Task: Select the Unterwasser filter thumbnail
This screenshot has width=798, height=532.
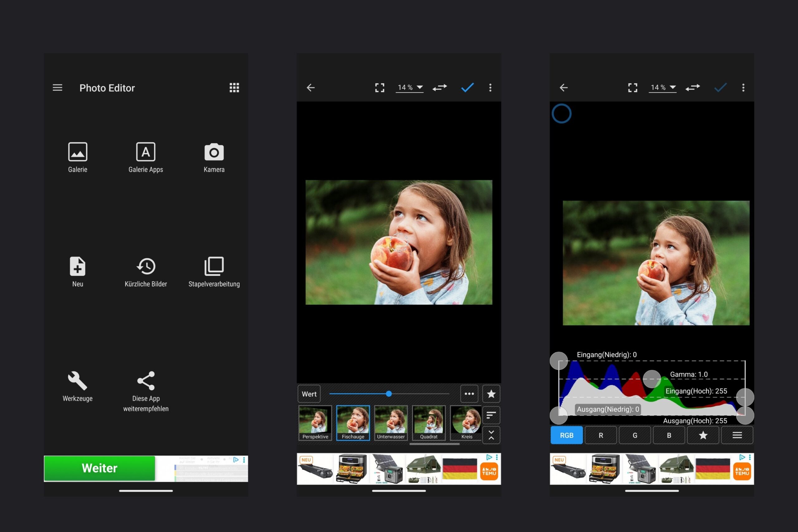Action: tap(391, 423)
